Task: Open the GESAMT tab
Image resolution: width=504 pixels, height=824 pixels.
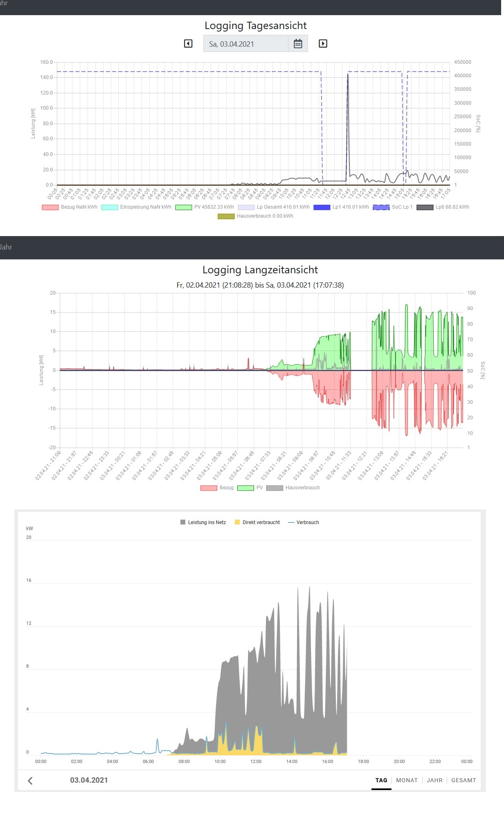Action: (x=464, y=780)
